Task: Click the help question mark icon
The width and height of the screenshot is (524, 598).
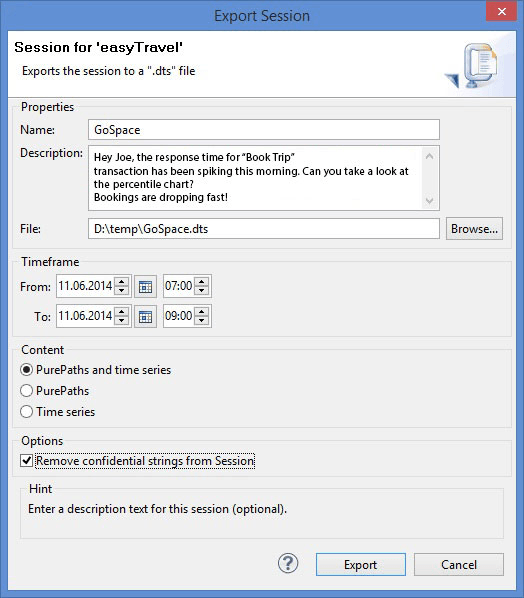Action: coord(288,563)
